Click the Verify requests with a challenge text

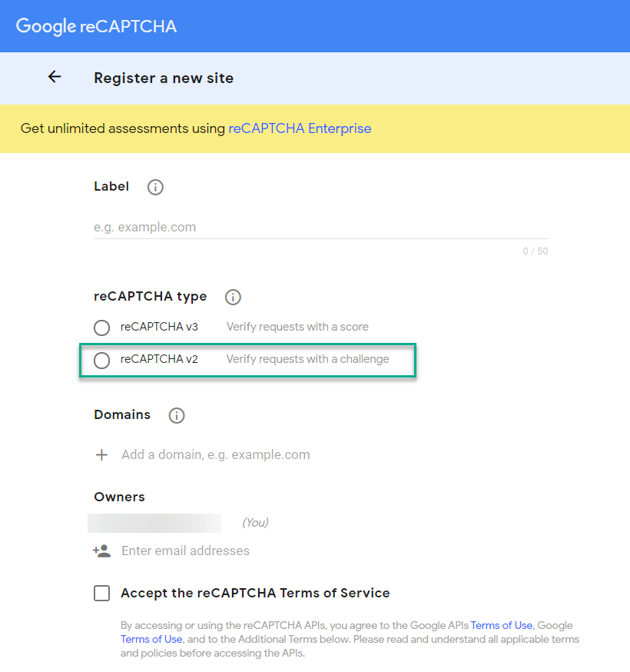tap(307, 359)
